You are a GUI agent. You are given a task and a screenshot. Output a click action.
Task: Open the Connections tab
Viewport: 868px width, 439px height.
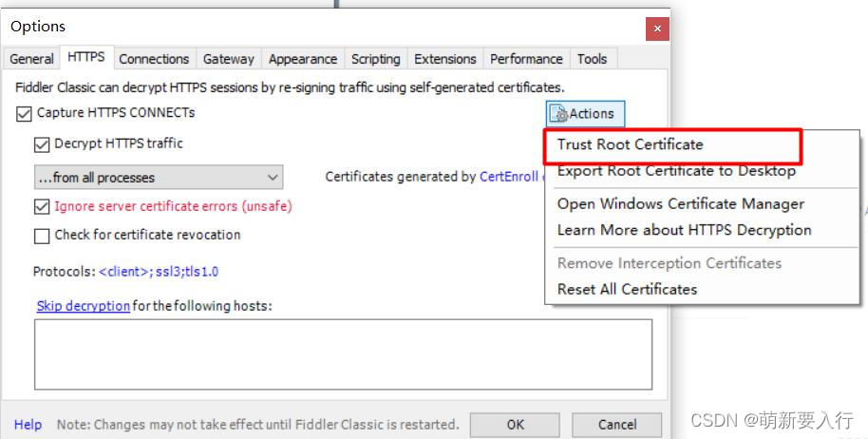click(x=153, y=59)
